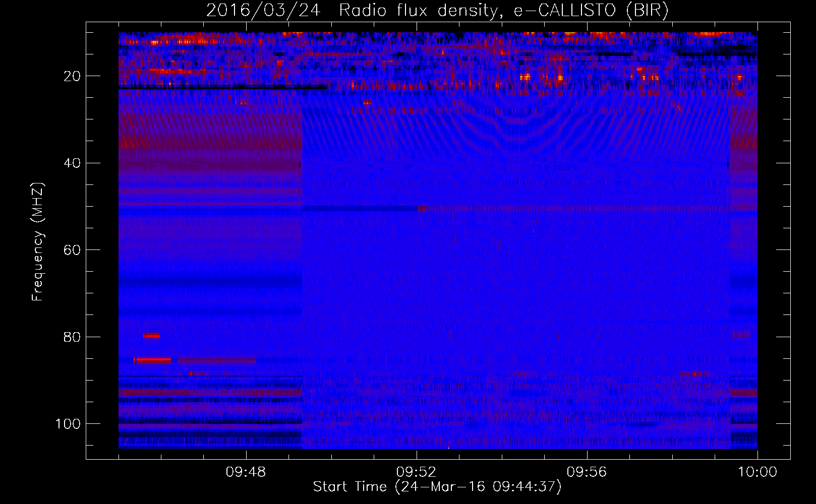Click the 80 MHz frequency tick label
This screenshot has width=816, height=504.
pos(72,337)
